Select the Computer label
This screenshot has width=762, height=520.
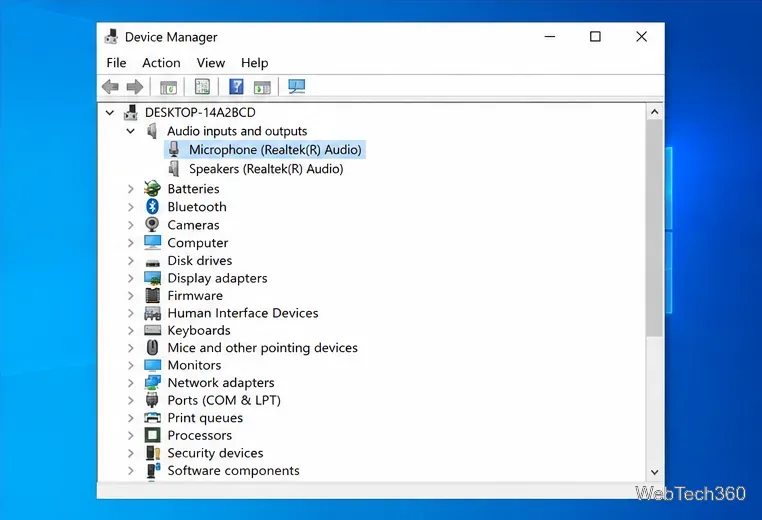tap(197, 243)
